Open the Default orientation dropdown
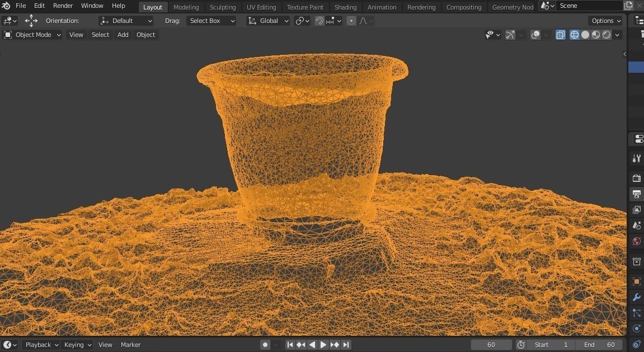The width and height of the screenshot is (644, 352). tap(126, 21)
